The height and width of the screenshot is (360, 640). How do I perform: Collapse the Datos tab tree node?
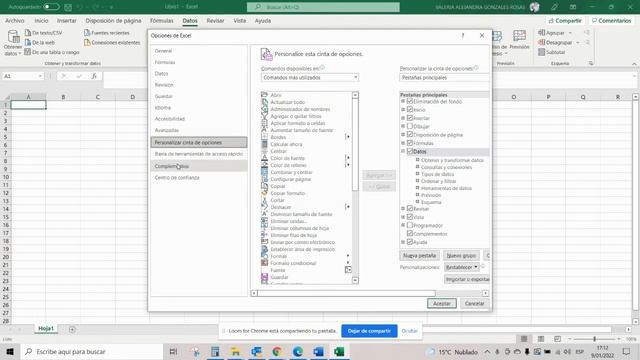[403, 151]
